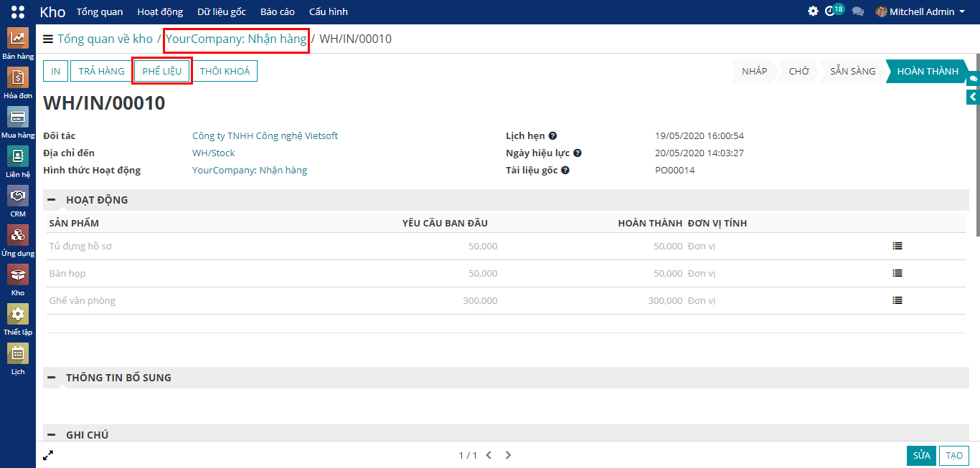Open YourCompany: Nhận hàng operation type link
The width and height of the screenshot is (980, 468).
tap(250, 170)
